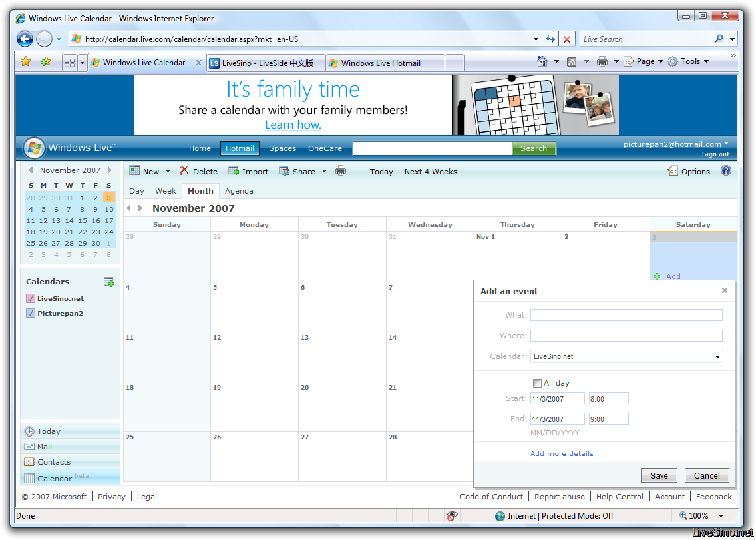
Task: Delete using the red X Delete icon
Action: 184,171
